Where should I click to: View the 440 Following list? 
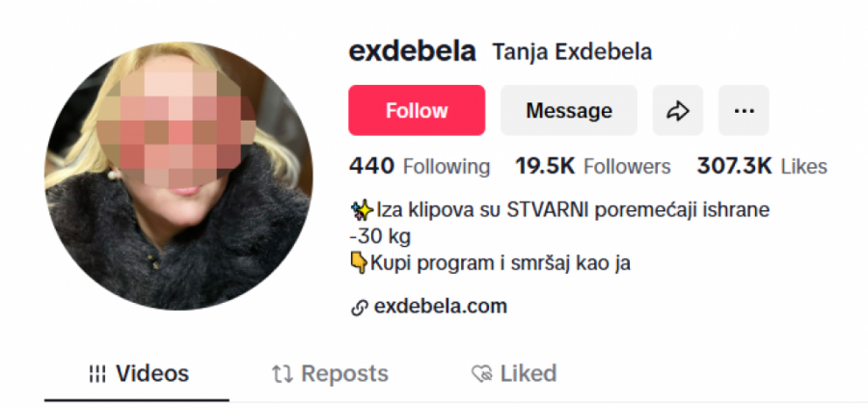point(420,166)
